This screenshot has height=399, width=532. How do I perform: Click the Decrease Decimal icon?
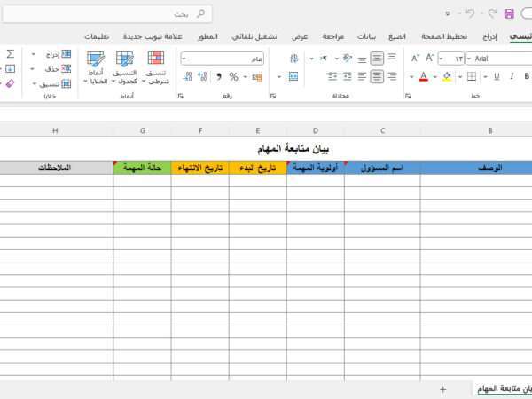[187, 77]
